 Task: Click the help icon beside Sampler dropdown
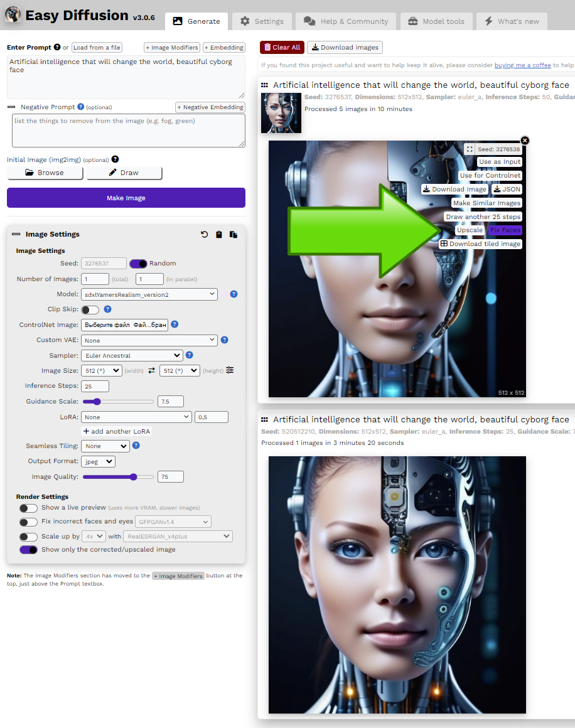pyautogui.click(x=189, y=355)
